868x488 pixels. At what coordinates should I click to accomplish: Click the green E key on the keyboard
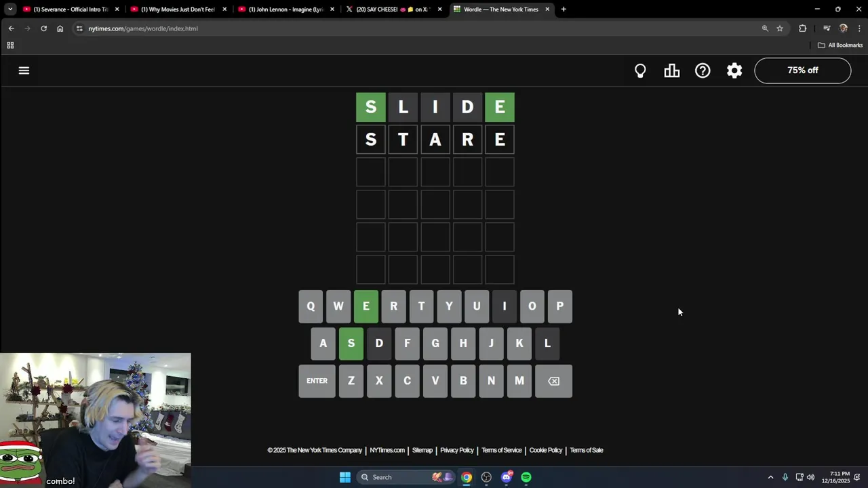tap(366, 306)
